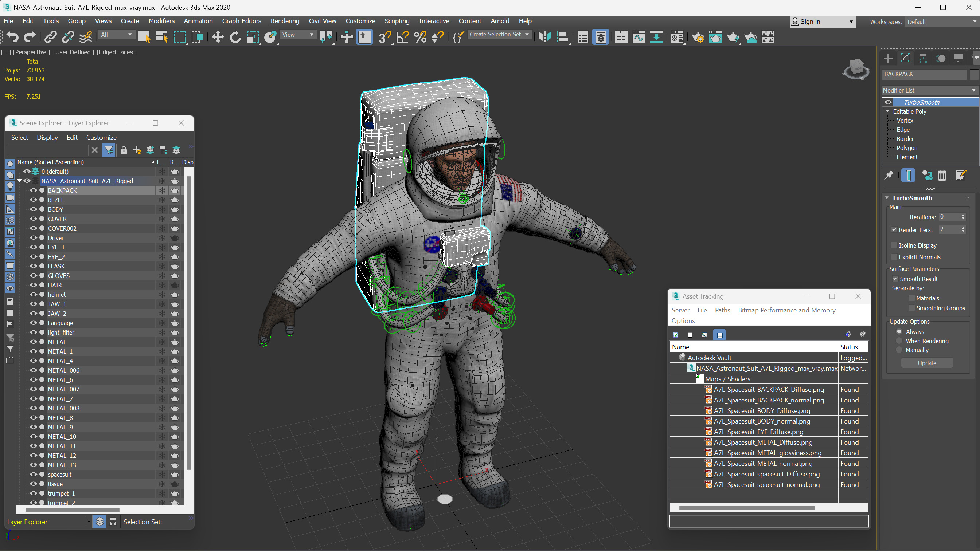Open the Sign In dropdown
This screenshot has width=980, height=551.
click(822, 22)
